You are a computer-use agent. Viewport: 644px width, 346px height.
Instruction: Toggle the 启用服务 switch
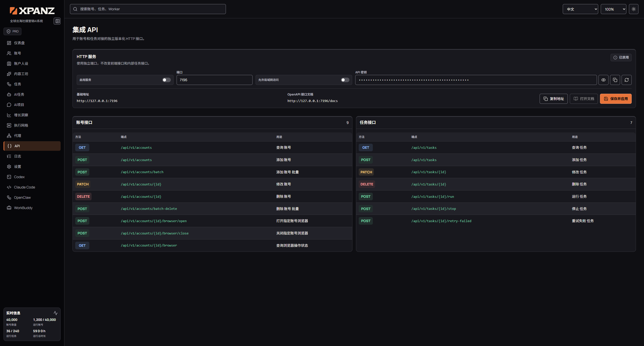point(167,80)
